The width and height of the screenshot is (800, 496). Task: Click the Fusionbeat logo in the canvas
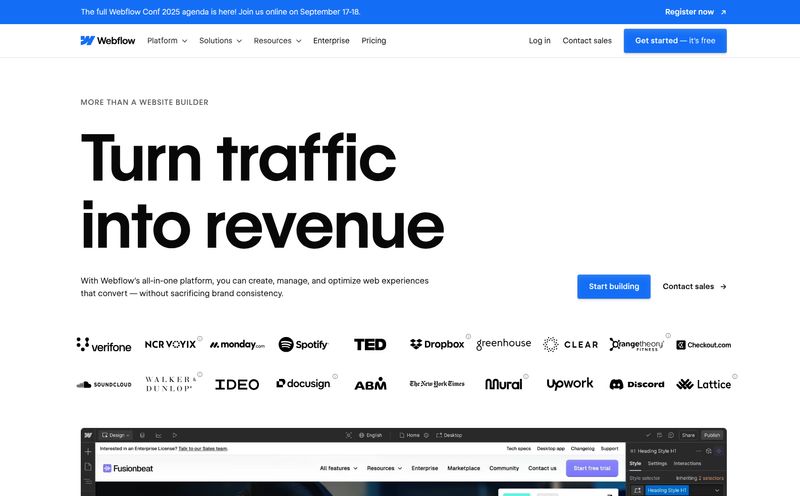(128, 468)
